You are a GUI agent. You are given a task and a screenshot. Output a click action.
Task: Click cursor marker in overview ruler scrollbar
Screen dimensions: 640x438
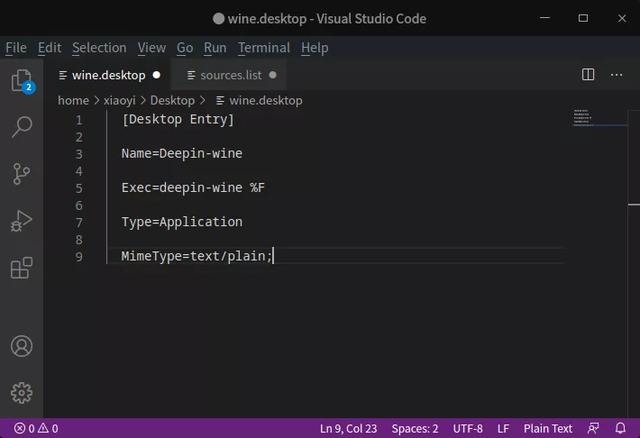point(634,204)
